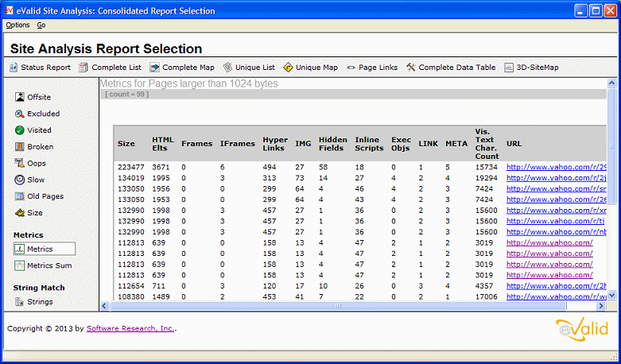The height and width of the screenshot is (364, 621).
Task: Click the horizontal scrollbar right arrow
Action: click(601, 306)
